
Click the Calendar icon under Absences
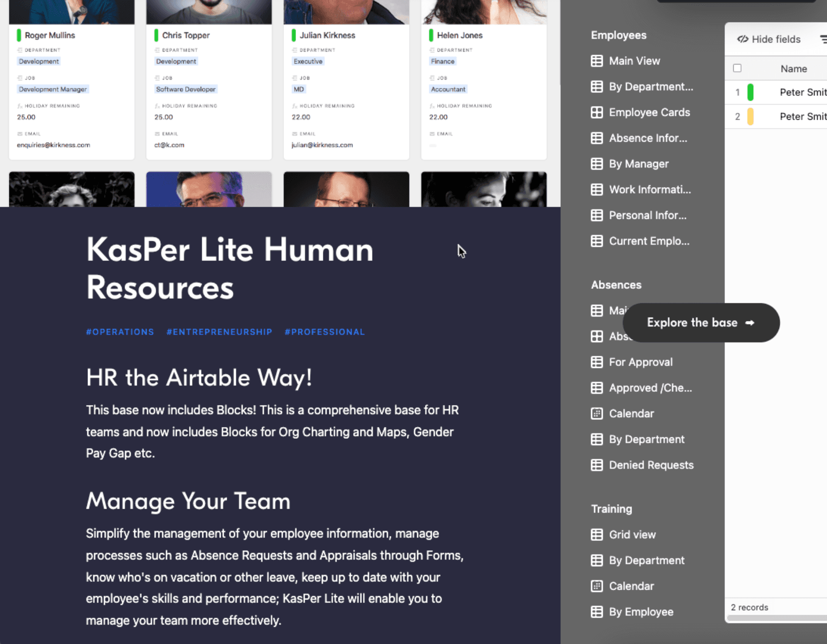596,414
